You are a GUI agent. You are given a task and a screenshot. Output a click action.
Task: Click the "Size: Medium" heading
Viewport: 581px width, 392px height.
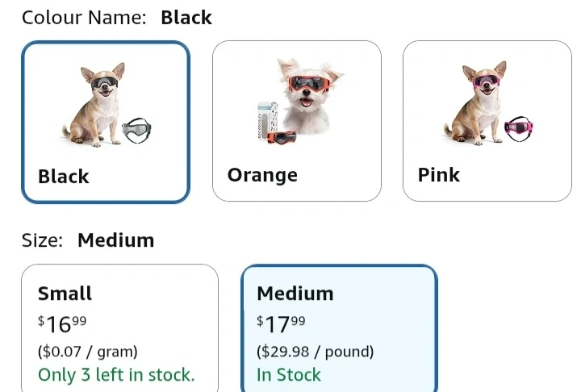88,240
